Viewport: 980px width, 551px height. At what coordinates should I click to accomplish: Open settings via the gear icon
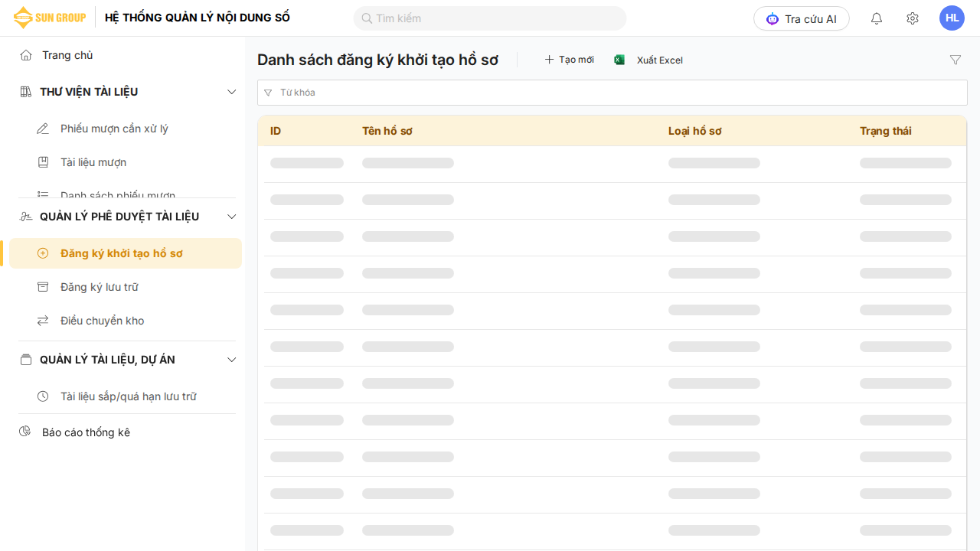(x=912, y=18)
